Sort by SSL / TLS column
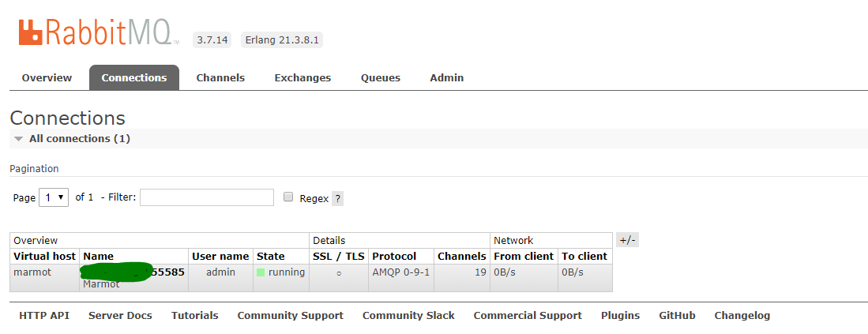 339,256
